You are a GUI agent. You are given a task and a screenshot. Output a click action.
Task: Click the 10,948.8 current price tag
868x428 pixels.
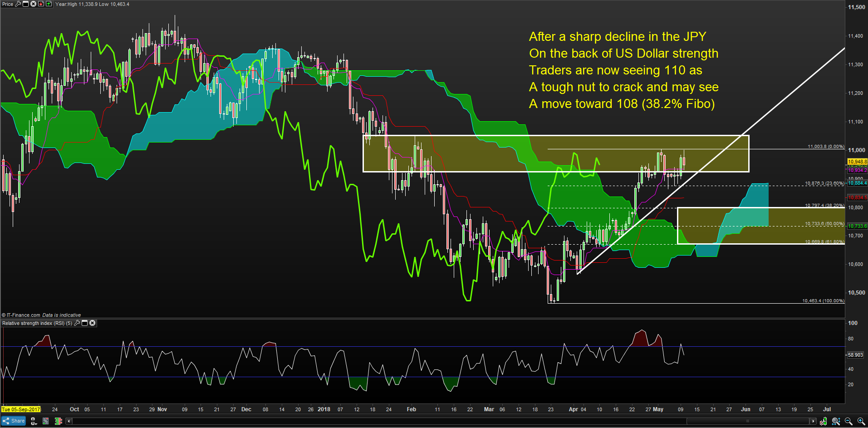(x=857, y=162)
